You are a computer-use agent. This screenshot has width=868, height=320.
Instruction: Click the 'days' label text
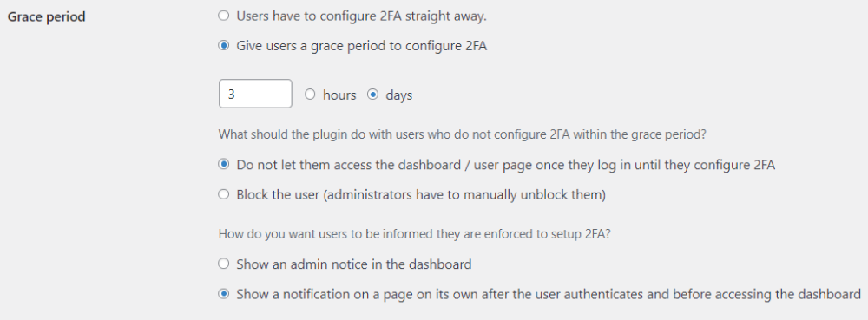tap(399, 95)
